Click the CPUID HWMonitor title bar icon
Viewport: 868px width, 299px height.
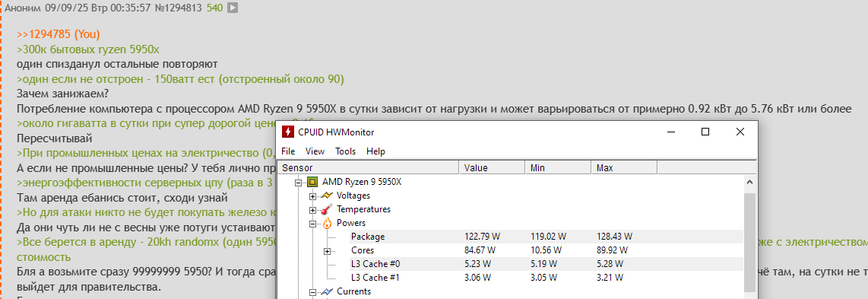[x=288, y=132]
